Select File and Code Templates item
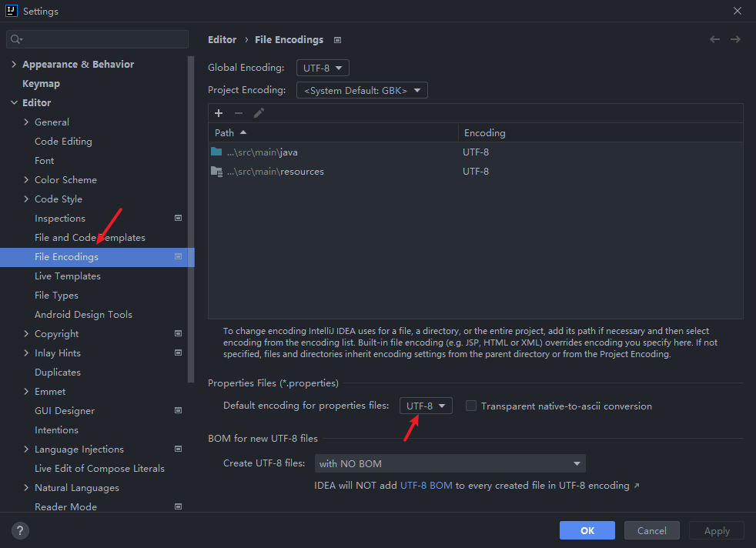The image size is (756, 548). pos(89,238)
